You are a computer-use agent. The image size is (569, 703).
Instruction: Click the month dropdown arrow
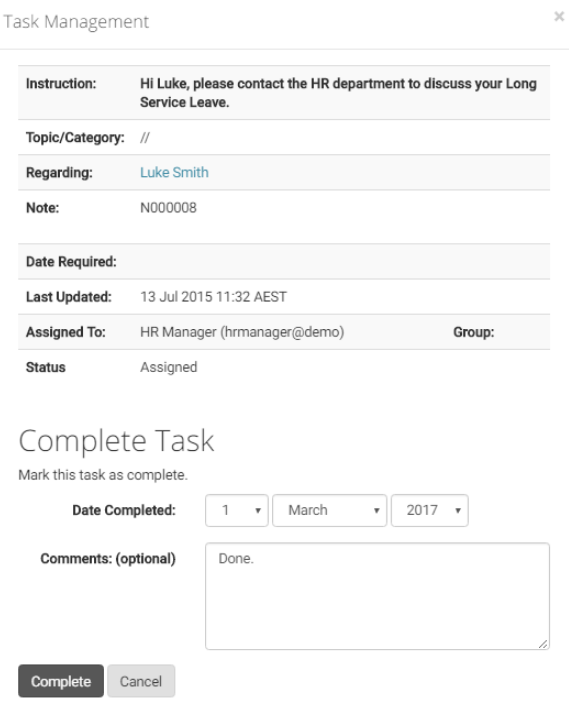point(377,511)
